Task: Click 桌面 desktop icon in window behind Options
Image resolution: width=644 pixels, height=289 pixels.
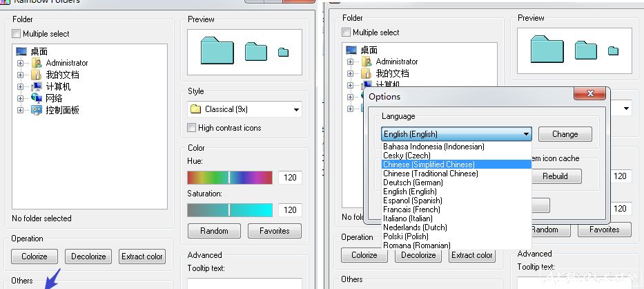Action: [351, 50]
